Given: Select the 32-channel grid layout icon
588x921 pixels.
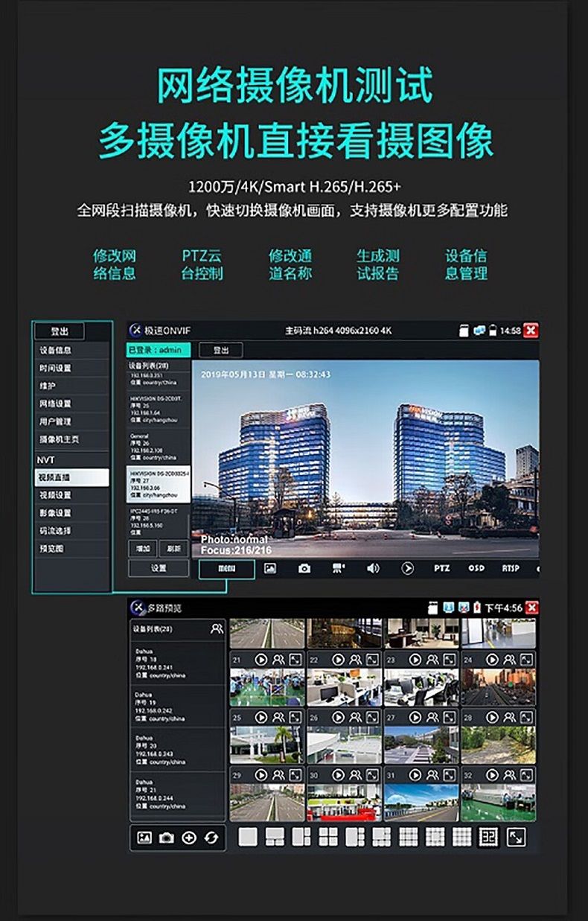Looking at the screenshot, I should coord(488,837).
